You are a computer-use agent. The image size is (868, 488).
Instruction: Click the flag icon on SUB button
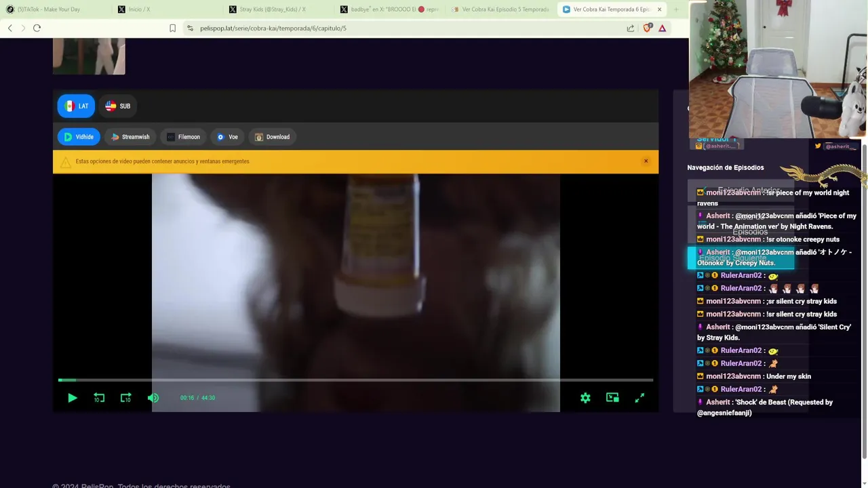[111, 106]
